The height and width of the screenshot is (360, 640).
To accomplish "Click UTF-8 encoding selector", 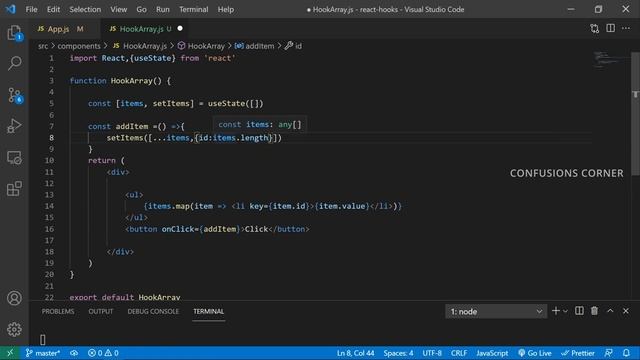I will [x=432, y=353].
